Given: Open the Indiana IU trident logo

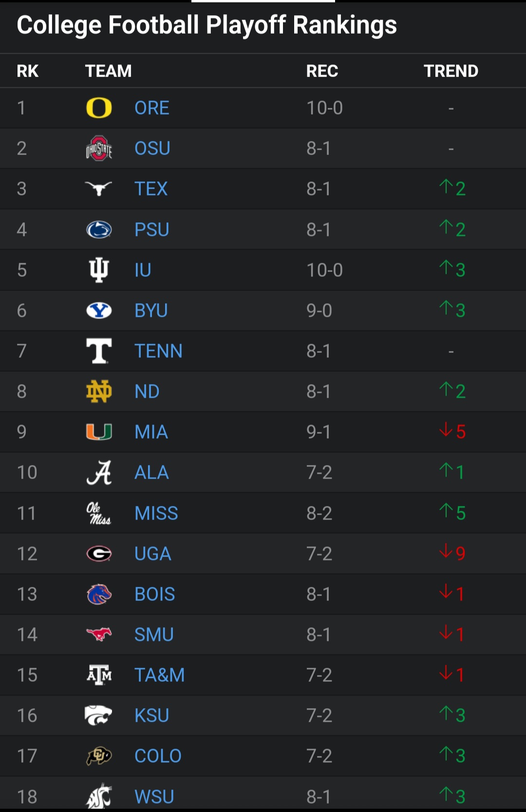Looking at the screenshot, I should coord(99,270).
